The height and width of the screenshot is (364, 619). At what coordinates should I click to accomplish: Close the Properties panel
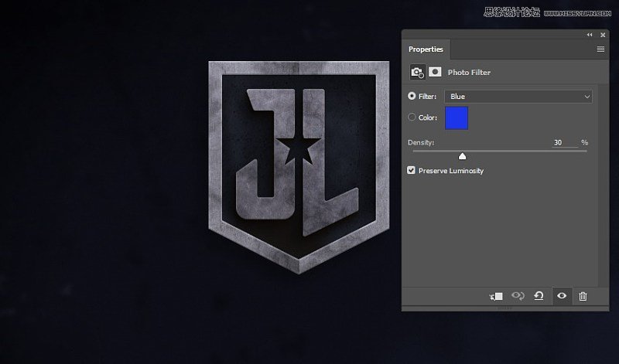603,35
